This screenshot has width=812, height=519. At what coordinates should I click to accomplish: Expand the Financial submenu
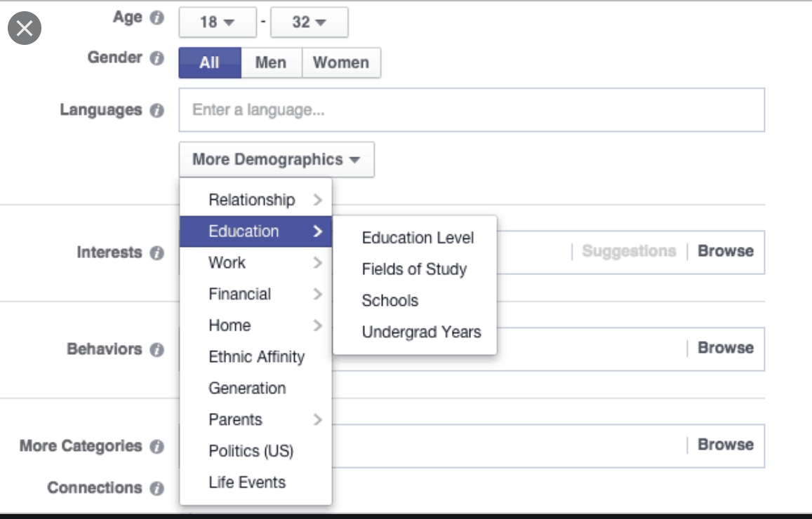point(256,294)
